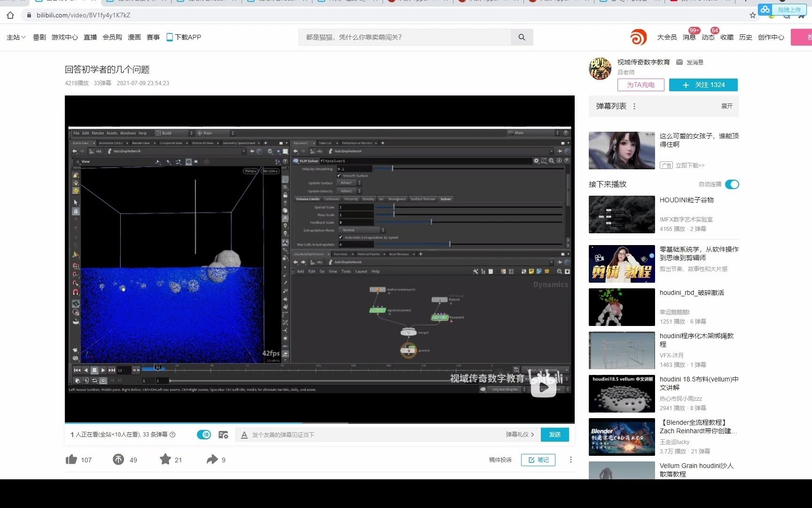Click the browser home icon
The width and height of the screenshot is (812, 508).
[10, 15]
